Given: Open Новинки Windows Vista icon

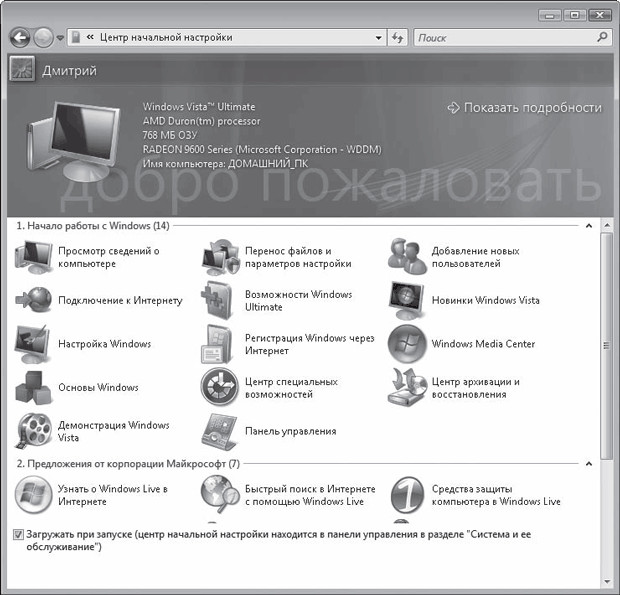Looking at the screenshot, I should pyautogui.click(x=406, y=300).
